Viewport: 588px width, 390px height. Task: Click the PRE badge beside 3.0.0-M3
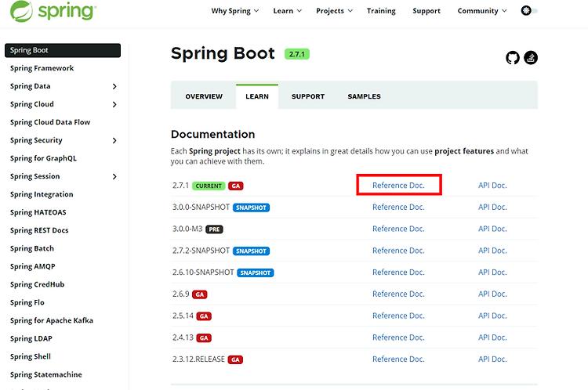click(214, 229)
